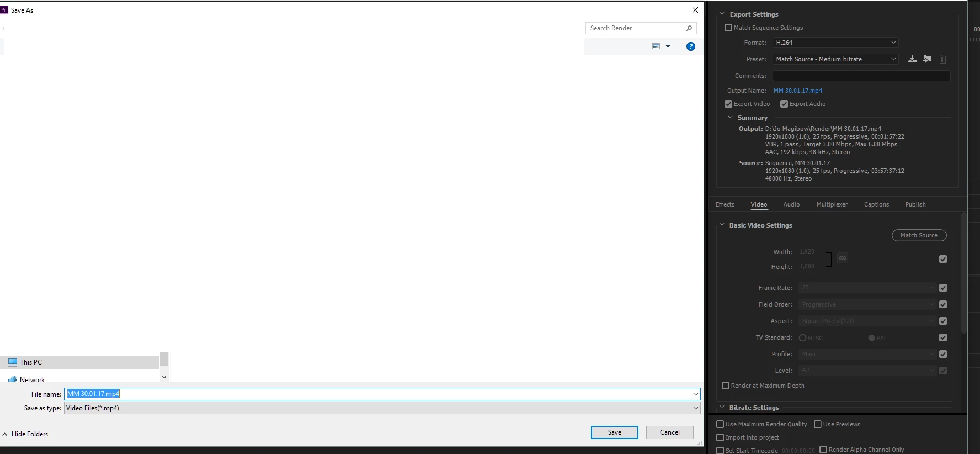Click the Delete Preset trash icon
Viewport: 980px width, 454px height.
tap(943, 59)
